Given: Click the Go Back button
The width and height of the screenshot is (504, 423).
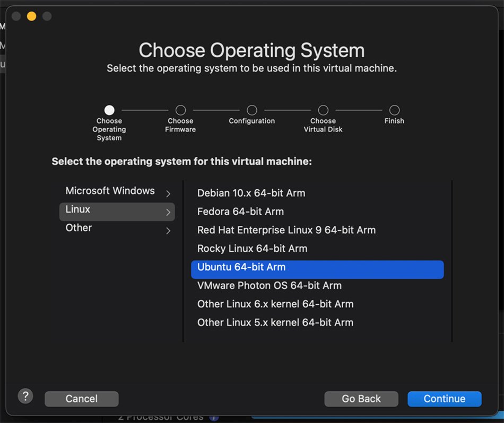Looking at the screenshot, I should 361,399.
